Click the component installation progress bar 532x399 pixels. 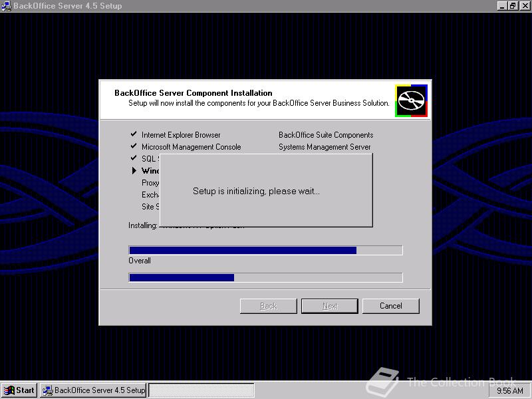pyautogui.click(x=265, y=250)
